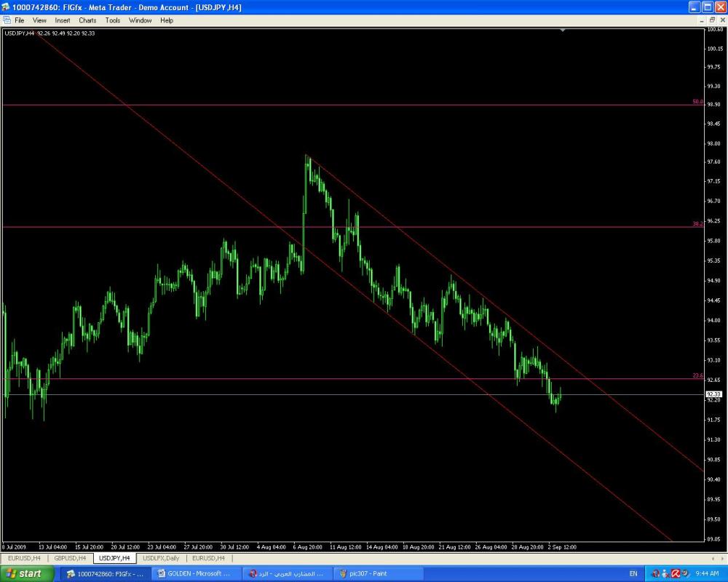728x582 pixels.
Task: Open the EURUSD,H4 tab after USDLFX,Daily
Action: pyautogui.click(x=208, y=558)
